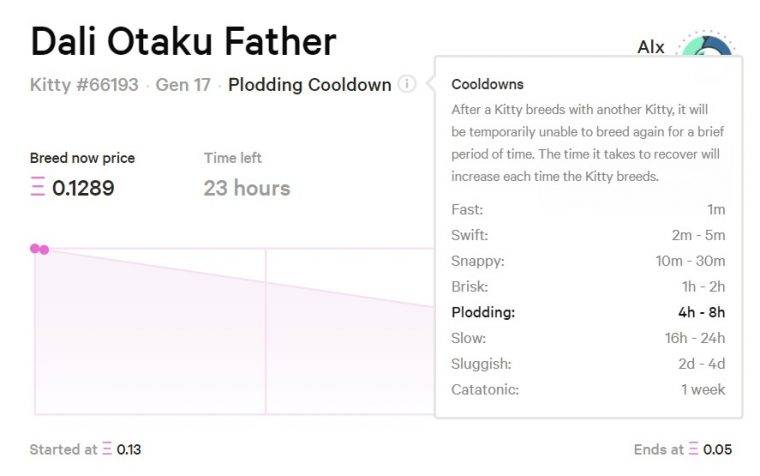Viewport: 760px width, 476px height.
Task: Select the highlighted Plodding row in the tooltip
Action: [x=588, y=312]
